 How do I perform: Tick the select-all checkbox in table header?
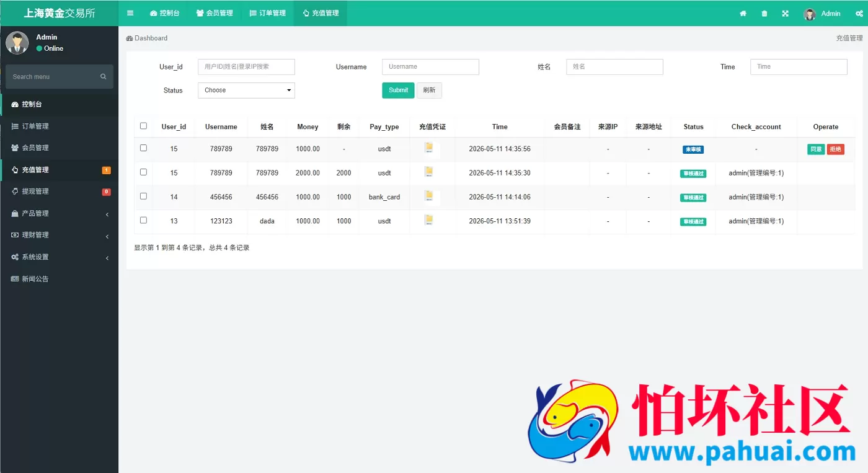pyautogui.click(x=143, y=126)
